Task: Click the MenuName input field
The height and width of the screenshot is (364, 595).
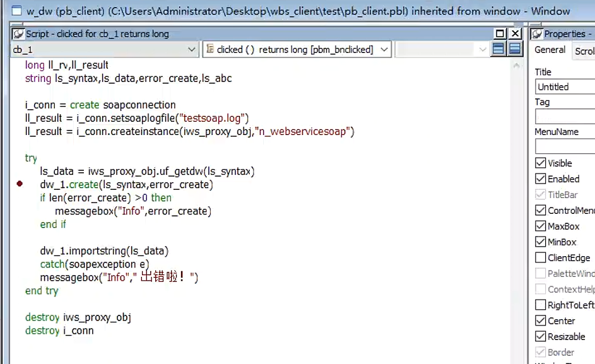Action: 565,146
